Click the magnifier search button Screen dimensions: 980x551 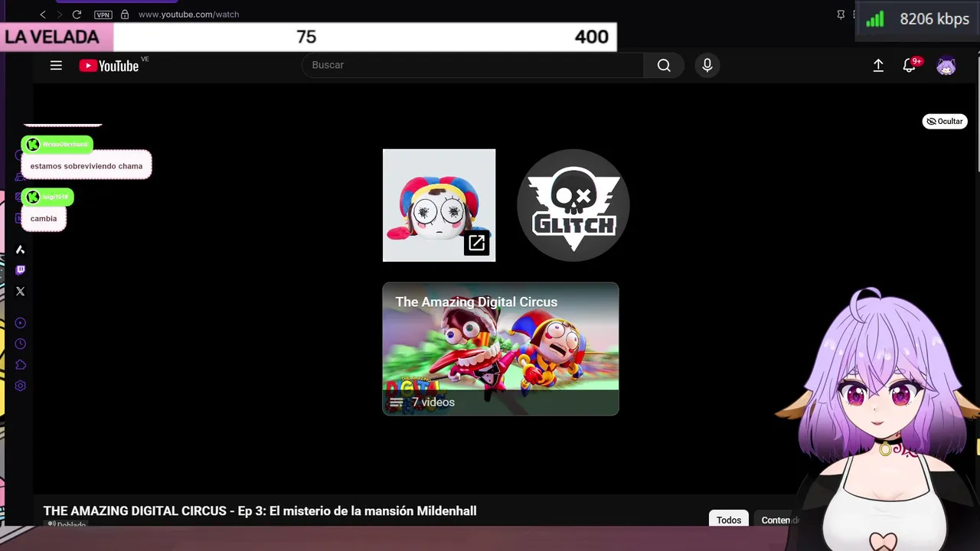tap(664, 66)
